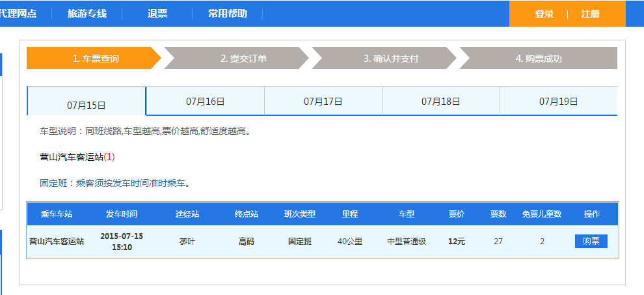Click step 2 提交订单 in progress bar

coord(243,58)
